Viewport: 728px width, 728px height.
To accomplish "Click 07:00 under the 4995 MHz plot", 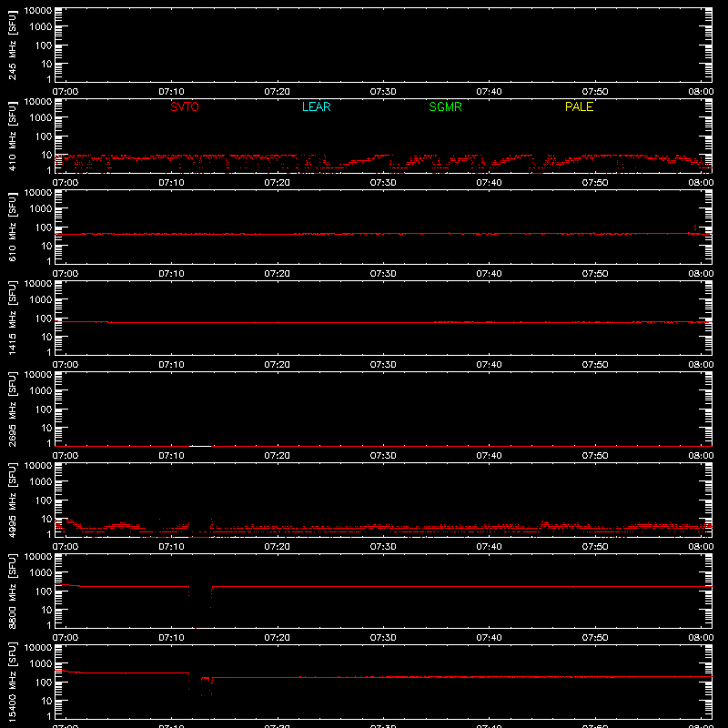I will 66,547.
